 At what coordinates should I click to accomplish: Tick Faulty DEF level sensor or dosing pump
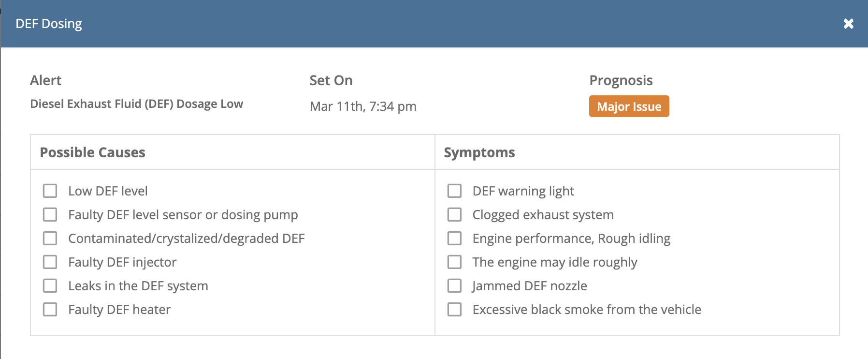pyautogui.click(x=50, y=214)
